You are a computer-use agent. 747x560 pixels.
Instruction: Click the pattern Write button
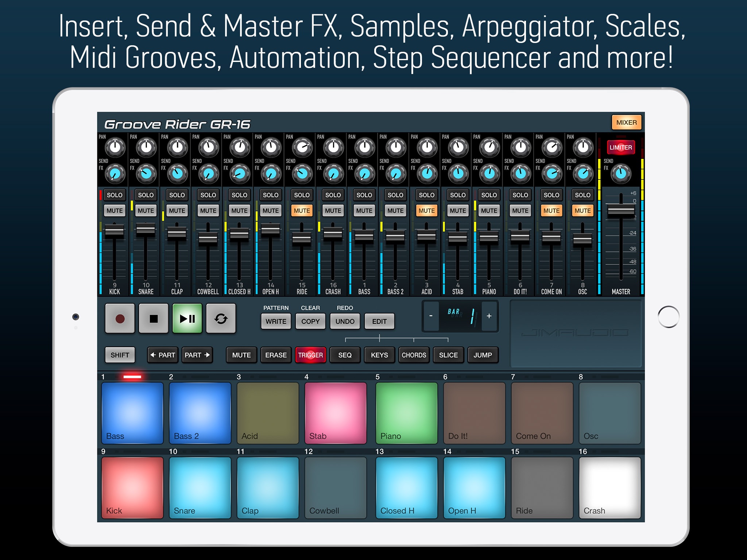(276, 321)
